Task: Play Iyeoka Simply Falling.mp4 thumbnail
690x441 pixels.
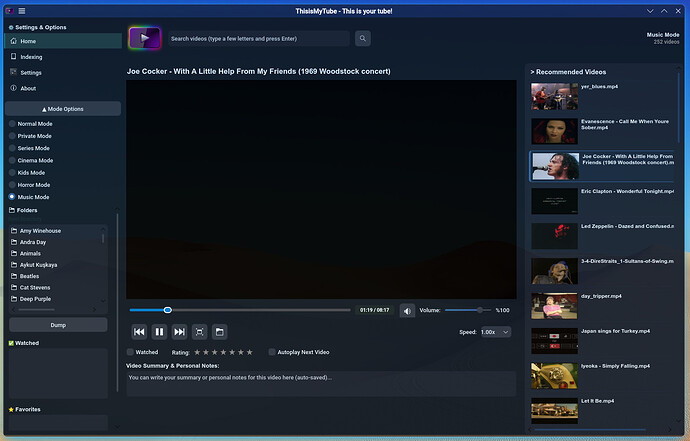Action: (554, 376)
